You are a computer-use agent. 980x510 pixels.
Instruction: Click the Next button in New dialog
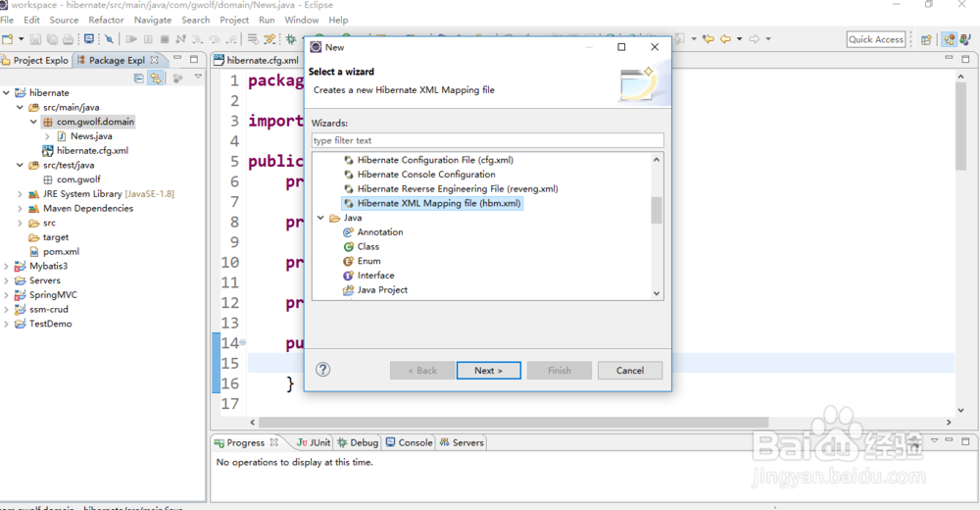click(489, 371)
